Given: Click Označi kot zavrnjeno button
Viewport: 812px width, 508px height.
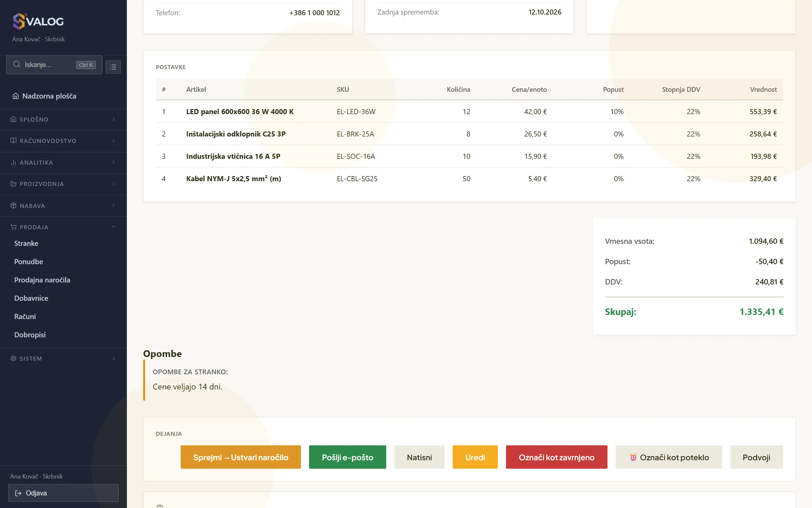Looking at the screenshot, I should (557, 457).
